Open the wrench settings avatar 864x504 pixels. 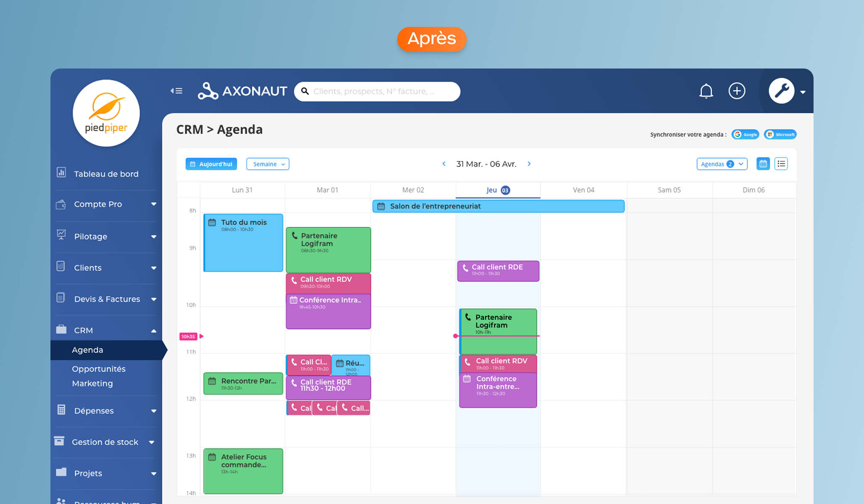click(782, 91)
